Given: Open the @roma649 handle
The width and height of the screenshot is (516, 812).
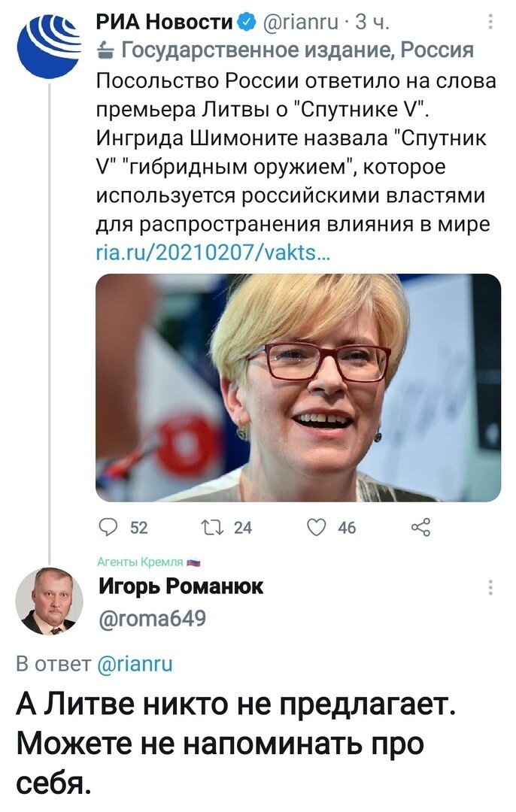Looking at the screenshot, I should coord(152,618).
